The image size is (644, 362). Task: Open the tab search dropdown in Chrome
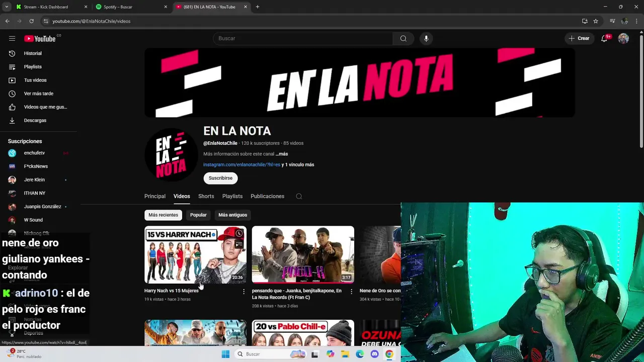(7, 7)
